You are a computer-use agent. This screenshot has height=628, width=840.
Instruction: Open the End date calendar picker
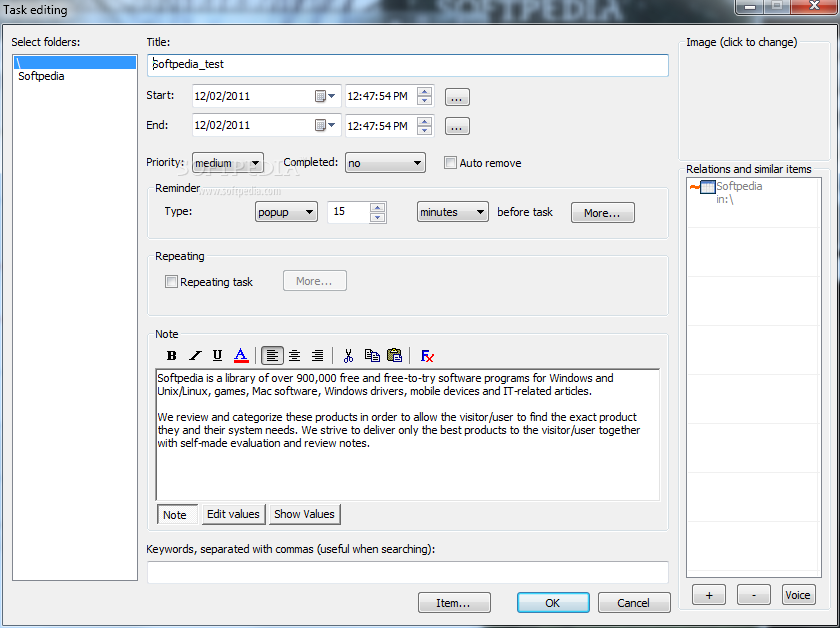pos(325,125)
